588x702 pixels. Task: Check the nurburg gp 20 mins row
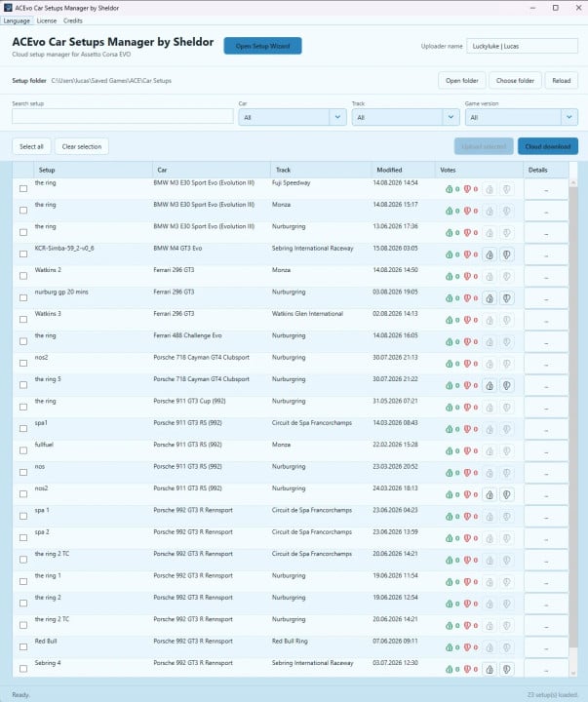point(23,297)
